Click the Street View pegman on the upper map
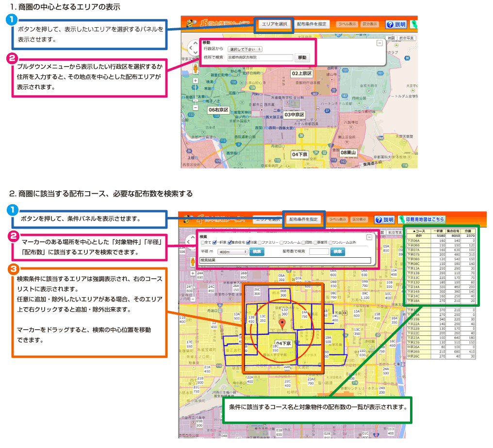Screen dimensions: 493x448 click(195, 67)
